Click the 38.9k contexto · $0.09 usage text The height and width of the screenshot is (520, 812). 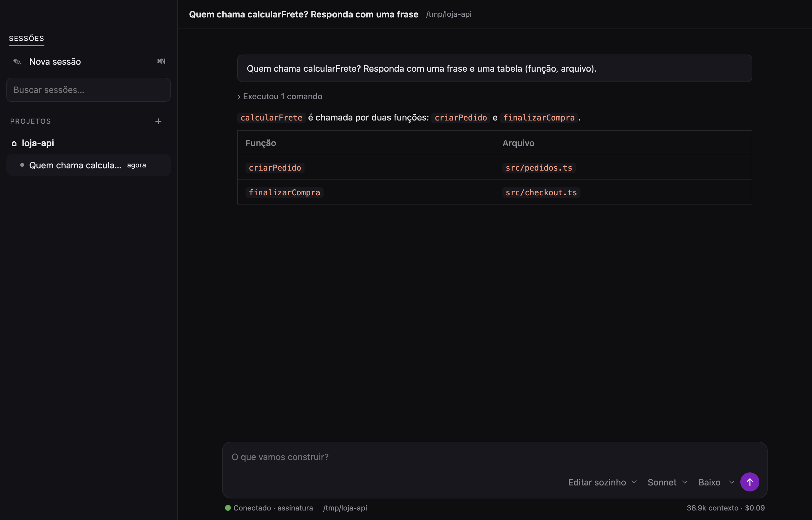coord(725,508)
